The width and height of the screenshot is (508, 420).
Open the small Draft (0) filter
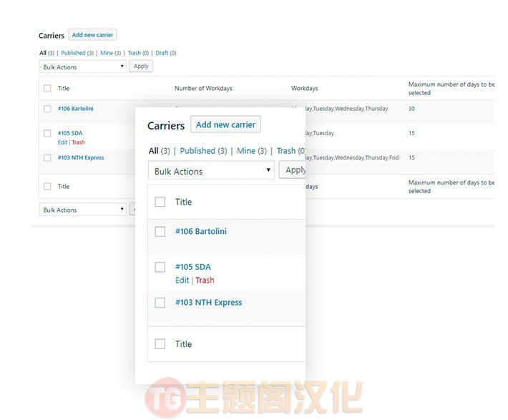pyautogui.click(x=165, y=53)
